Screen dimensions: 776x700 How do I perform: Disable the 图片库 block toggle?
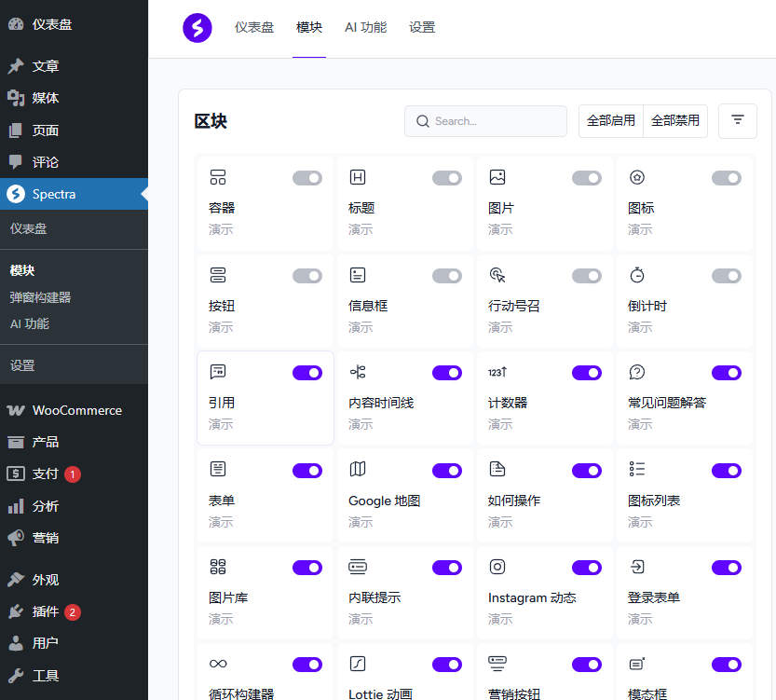[x=307, y=568]
